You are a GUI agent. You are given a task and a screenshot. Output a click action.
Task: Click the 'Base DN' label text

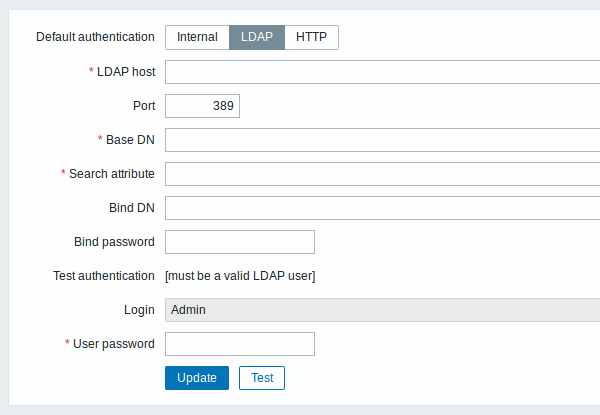point(130,140)
